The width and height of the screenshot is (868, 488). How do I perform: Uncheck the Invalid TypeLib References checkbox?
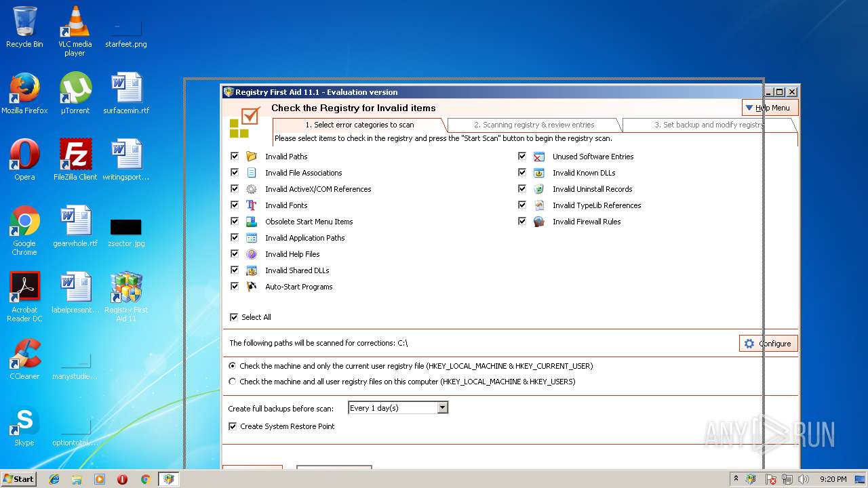522,205
